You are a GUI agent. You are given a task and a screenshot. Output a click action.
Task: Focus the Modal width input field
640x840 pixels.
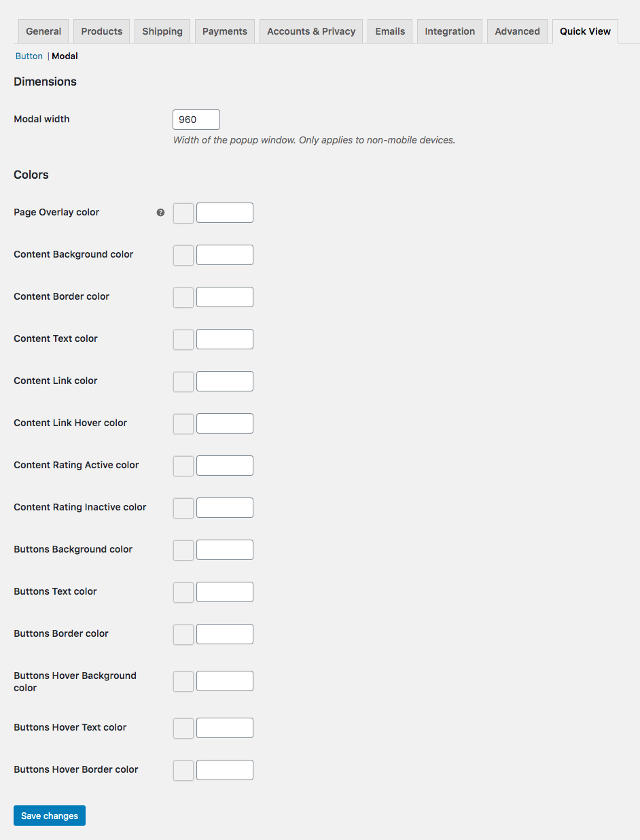pyautogui.click(x=196, y=120)
